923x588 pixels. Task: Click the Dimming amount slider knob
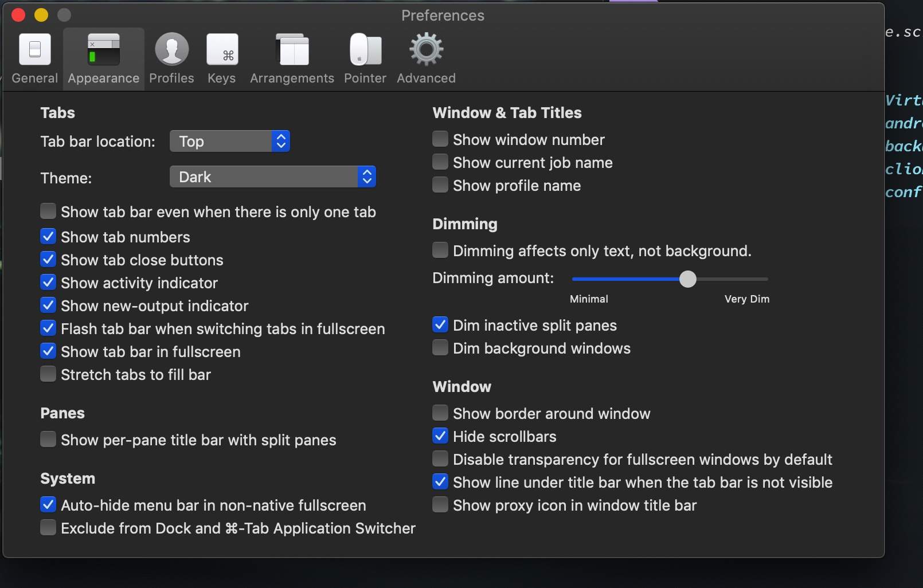point(687,279)
